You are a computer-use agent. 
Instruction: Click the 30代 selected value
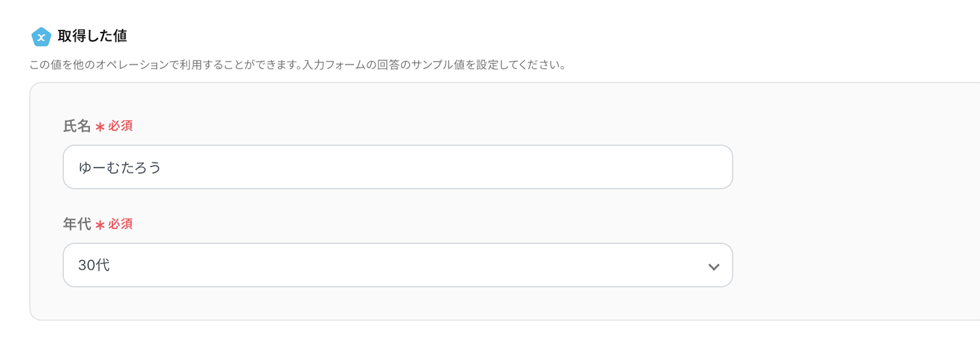pyautogui.click(x=94, y=265)
